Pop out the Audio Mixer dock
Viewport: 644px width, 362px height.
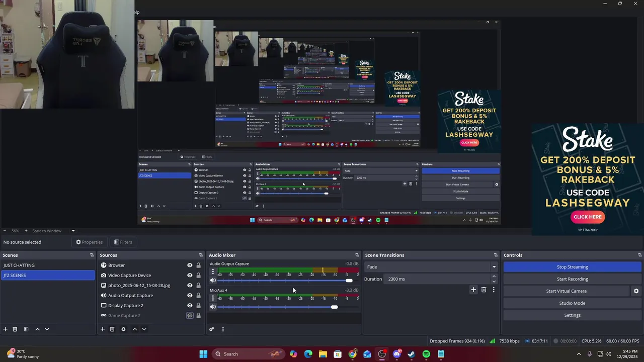pyautogui.click(x=357, y=255)
